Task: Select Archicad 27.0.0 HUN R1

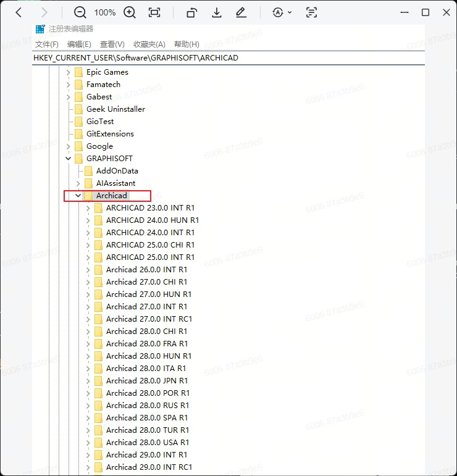Action: [149, 294]
